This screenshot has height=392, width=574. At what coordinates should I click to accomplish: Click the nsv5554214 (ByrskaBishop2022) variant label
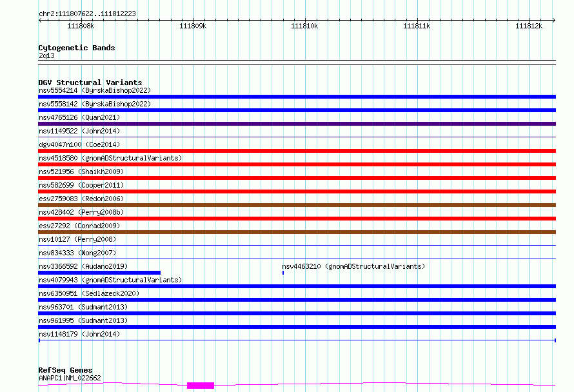tap(95, 90)
